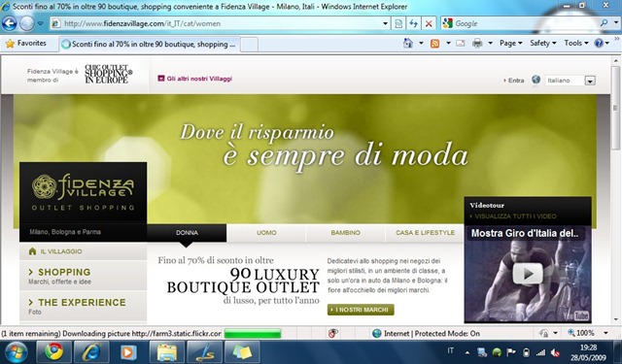Switch to Internet Explorer taskbar icon
This screenshot has width=622, height=364.
coord(91,351)
